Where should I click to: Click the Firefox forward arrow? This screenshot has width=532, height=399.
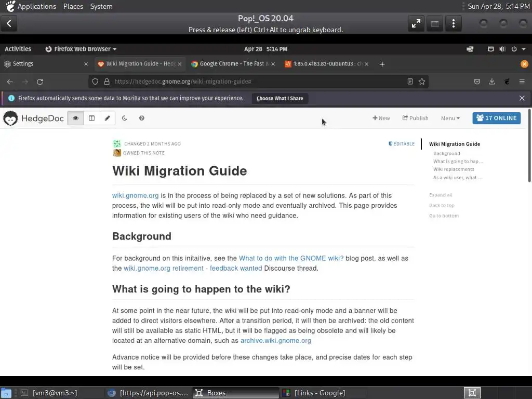[25, 82]
